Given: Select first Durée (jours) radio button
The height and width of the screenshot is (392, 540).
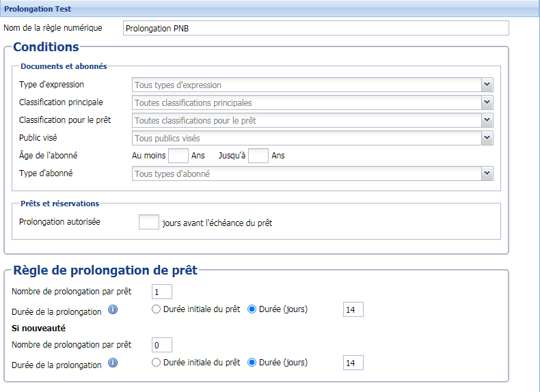Looking at the screenshot, I should pyautogui.click(x=252, y=309).
